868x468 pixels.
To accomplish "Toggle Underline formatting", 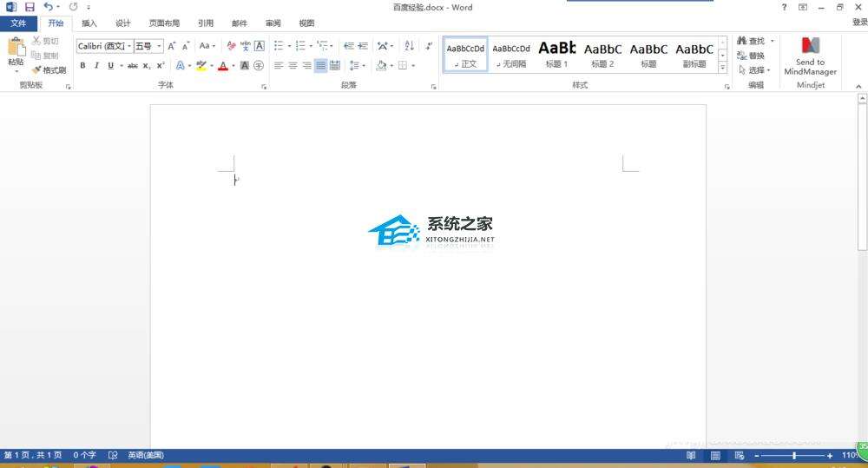I will click(x=111, y=65).
